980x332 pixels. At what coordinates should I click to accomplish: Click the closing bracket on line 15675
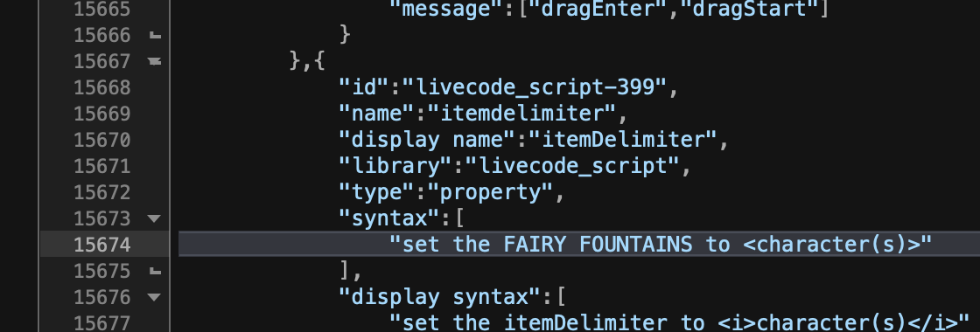(345, 271)
